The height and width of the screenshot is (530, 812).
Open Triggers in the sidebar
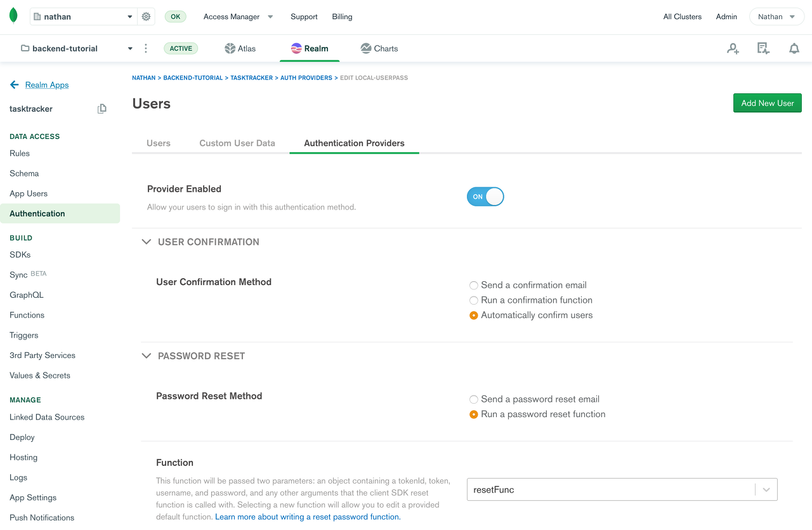click(24, 335)
